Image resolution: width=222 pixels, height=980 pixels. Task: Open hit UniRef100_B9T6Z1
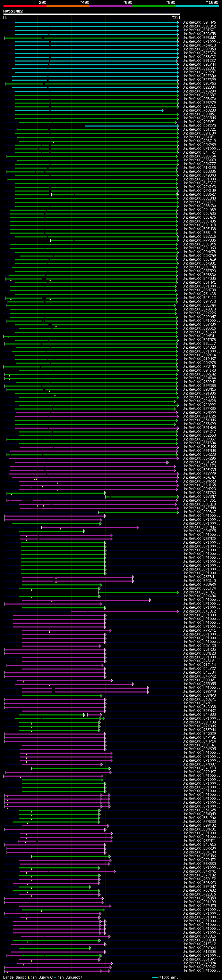point(199,30)
